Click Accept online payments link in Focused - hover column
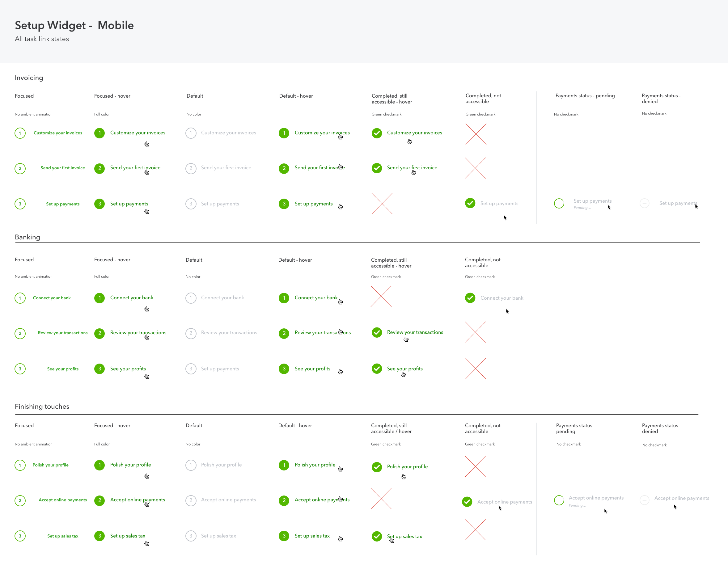Image resolution: width=728 pixels, height=565 pixels. coord(138,500)
